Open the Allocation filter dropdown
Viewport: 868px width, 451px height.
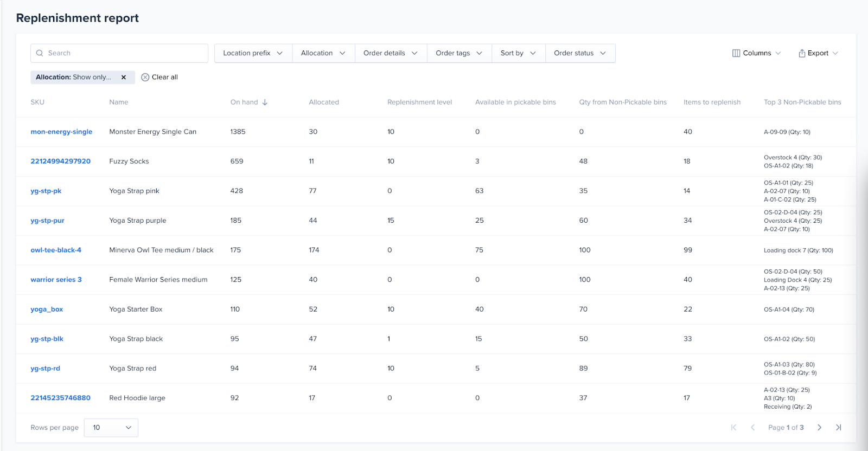click(323, 53)
